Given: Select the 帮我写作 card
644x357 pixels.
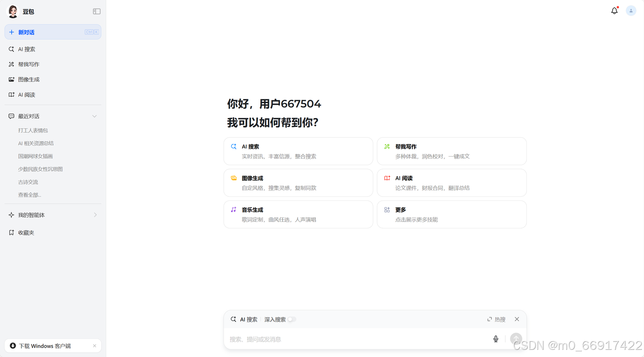Looking at the screenshot, I should (452, 151).
